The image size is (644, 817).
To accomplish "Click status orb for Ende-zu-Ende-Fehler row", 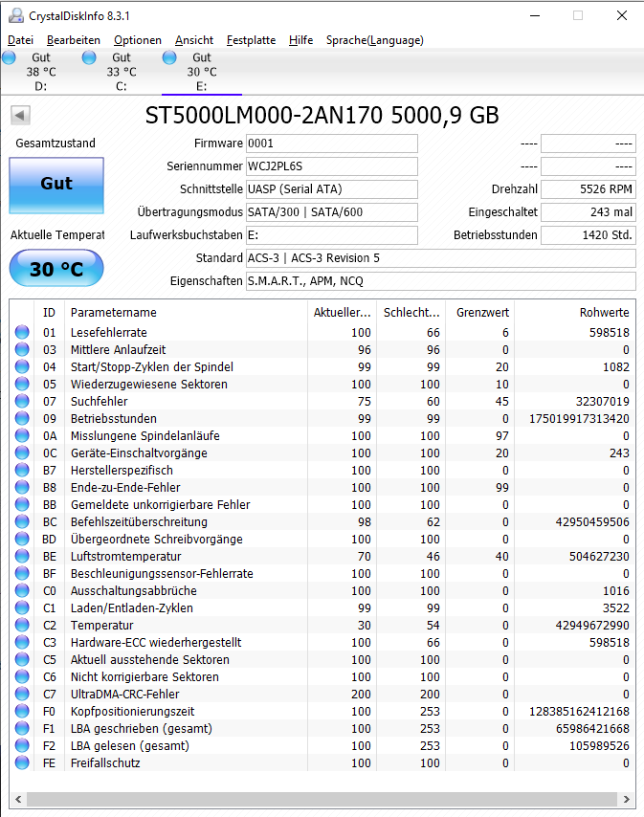I will tap(22, 487).
